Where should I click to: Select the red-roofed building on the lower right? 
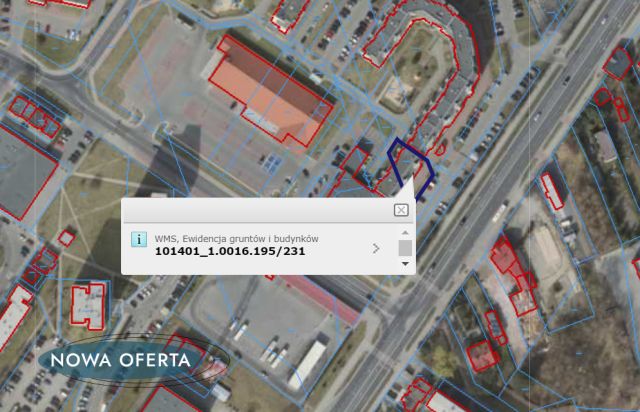point(482,356)
